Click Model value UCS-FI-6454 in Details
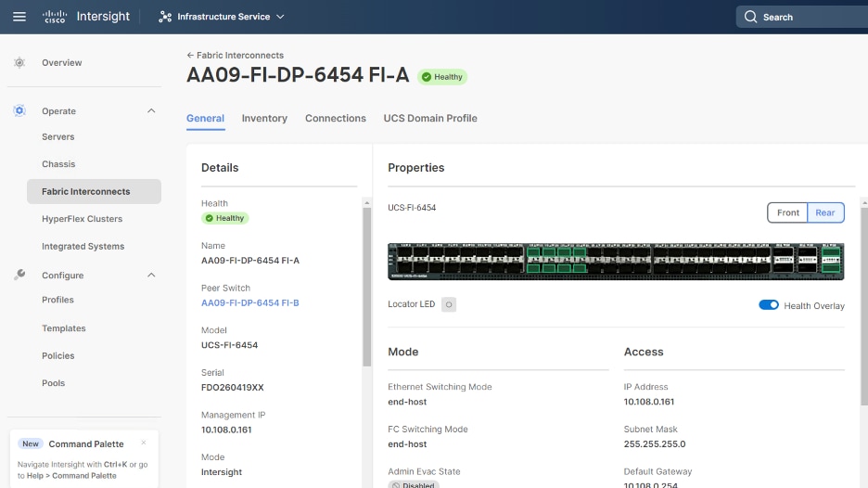This screenshot has height=488, width=868. tap(229, 345)
